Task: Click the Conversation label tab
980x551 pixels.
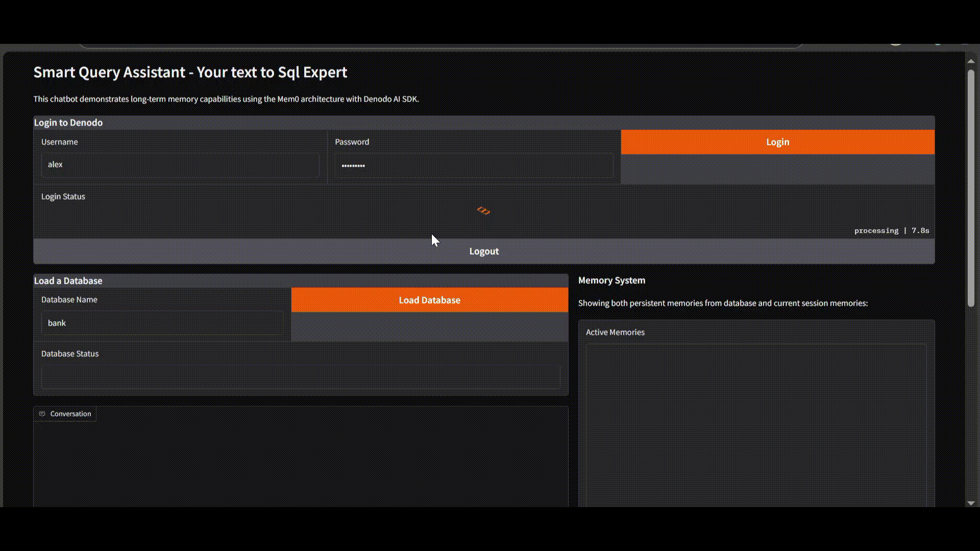Action: click(70, 414)
